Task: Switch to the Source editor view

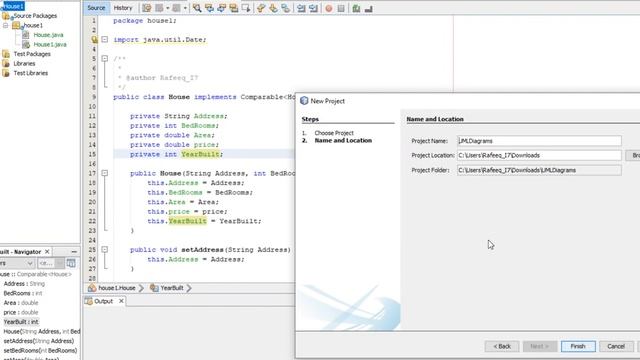Action: point(96,8)
